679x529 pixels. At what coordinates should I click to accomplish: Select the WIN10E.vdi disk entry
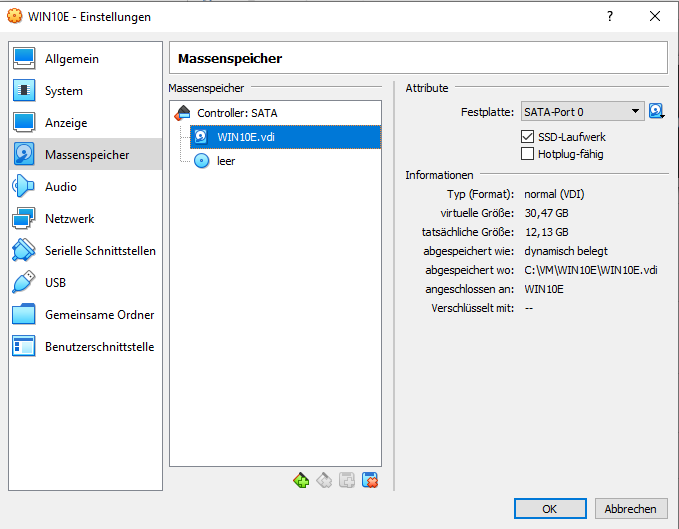(x=285, y=137)
